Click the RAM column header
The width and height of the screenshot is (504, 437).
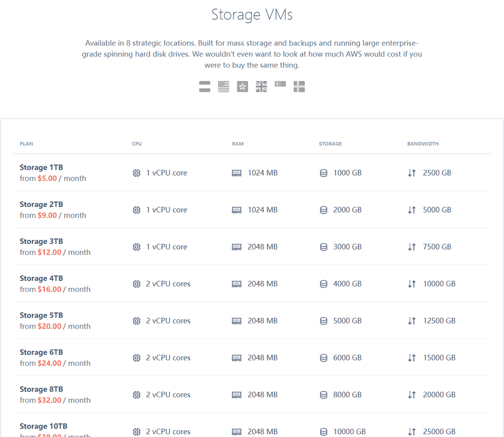[x=238, y=144]
